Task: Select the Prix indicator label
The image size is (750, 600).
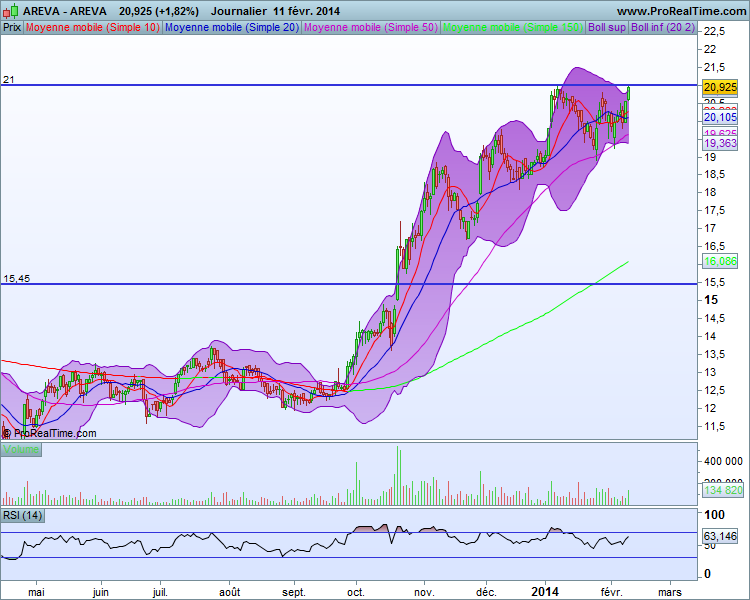Action: 12,28
